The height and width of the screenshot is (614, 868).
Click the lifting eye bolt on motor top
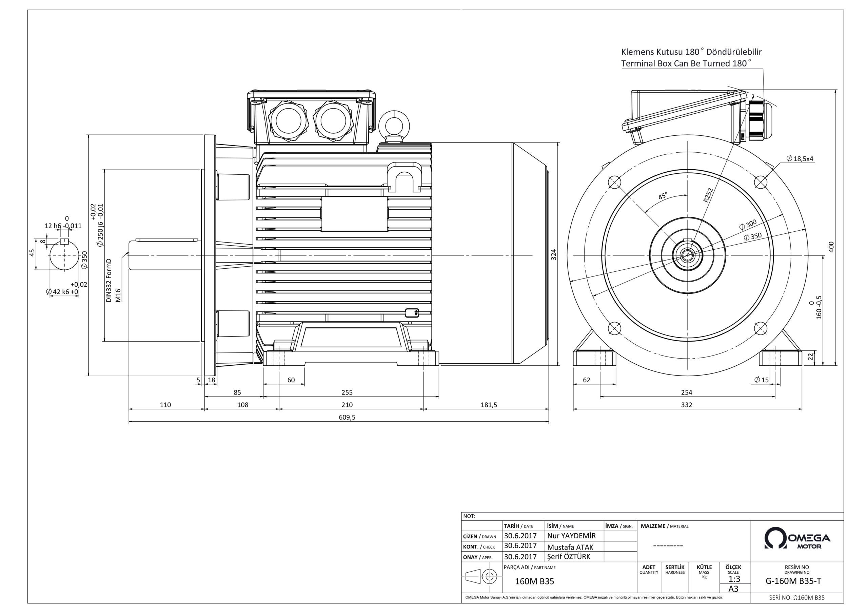394,123
